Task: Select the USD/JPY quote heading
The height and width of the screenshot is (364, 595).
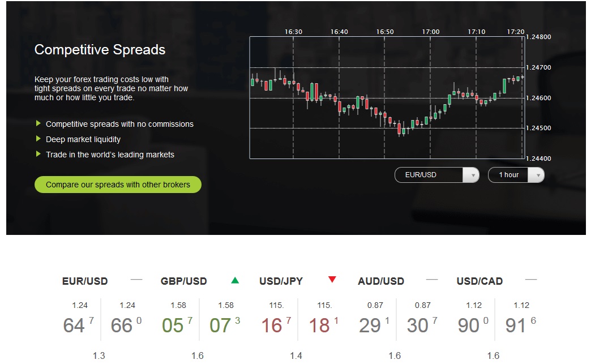Action: click(x=281, y=281)
